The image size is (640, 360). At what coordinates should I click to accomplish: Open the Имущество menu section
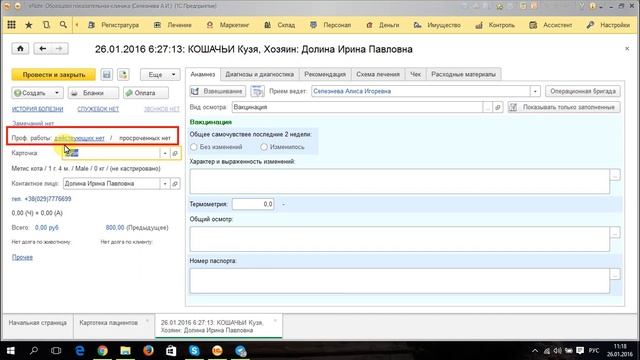437,25
